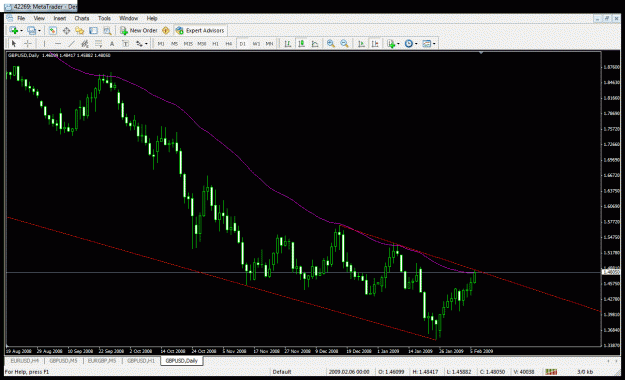The image size is (625, 380).
Task: Open the Strategy Tester icon
Action: (107, 30)
